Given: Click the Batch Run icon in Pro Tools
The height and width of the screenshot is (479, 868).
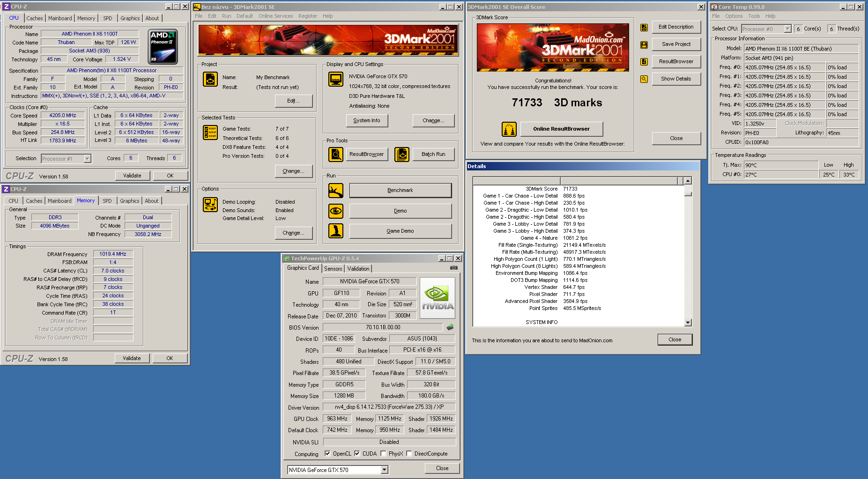Looking at the screenshot, I should (402, 154).
